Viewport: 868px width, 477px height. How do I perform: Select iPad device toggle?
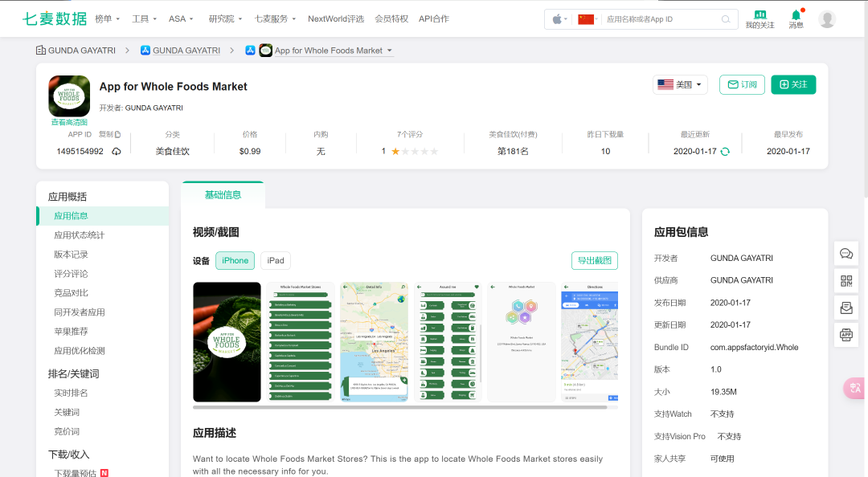tap(276, 261)
